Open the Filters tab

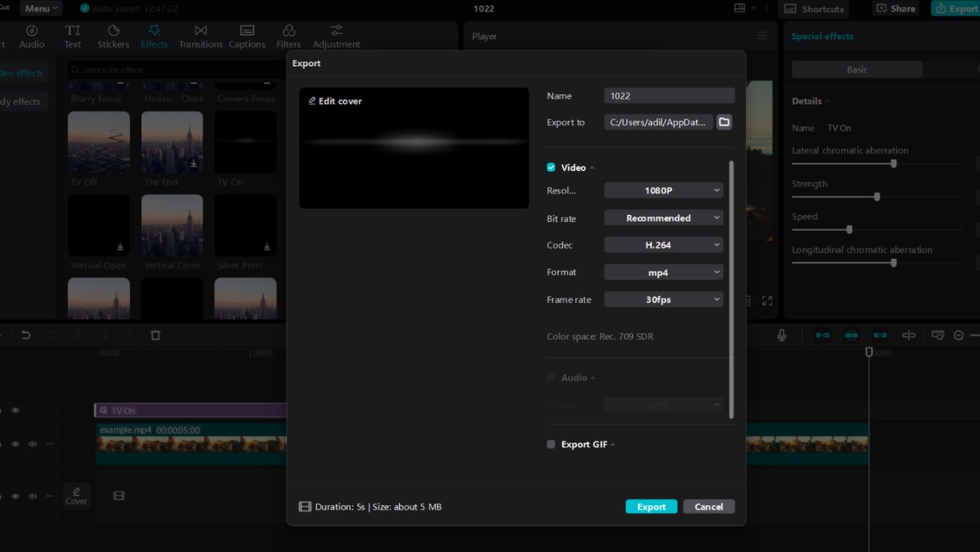(289, 36)
